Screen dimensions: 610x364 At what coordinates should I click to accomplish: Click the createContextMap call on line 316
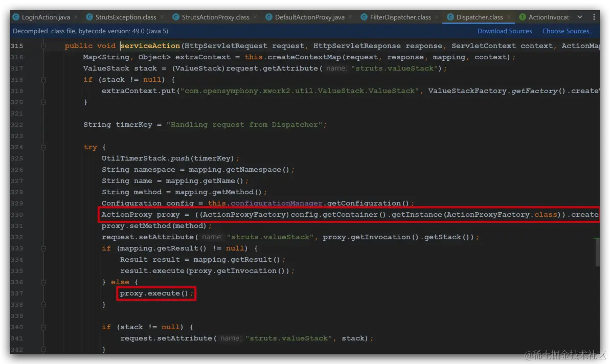379,57
